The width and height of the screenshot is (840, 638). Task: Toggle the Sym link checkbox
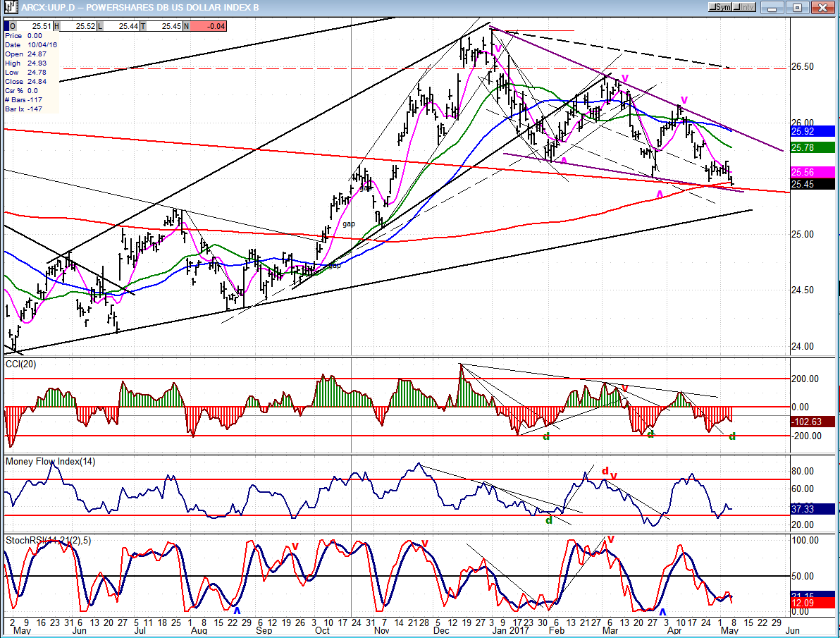point(719,7)
